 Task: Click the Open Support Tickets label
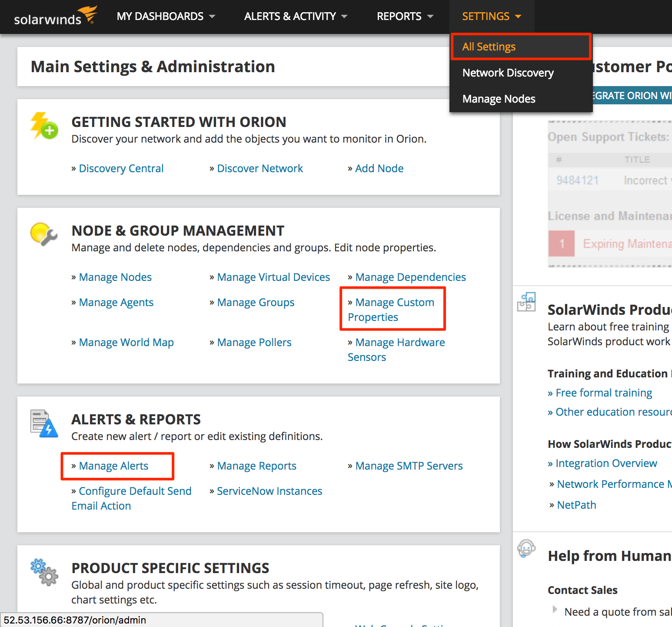click(608, 137)
